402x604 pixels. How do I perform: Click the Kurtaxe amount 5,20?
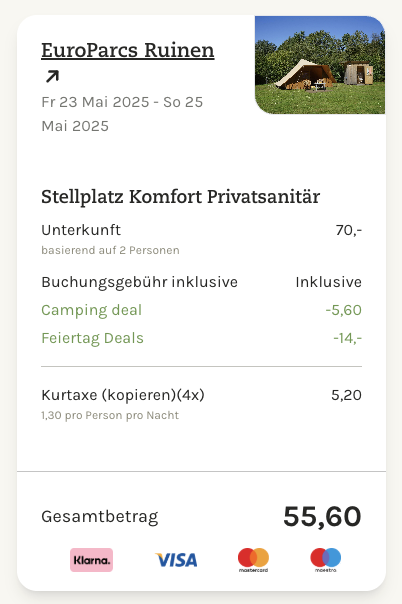click(x=346, y=395)
